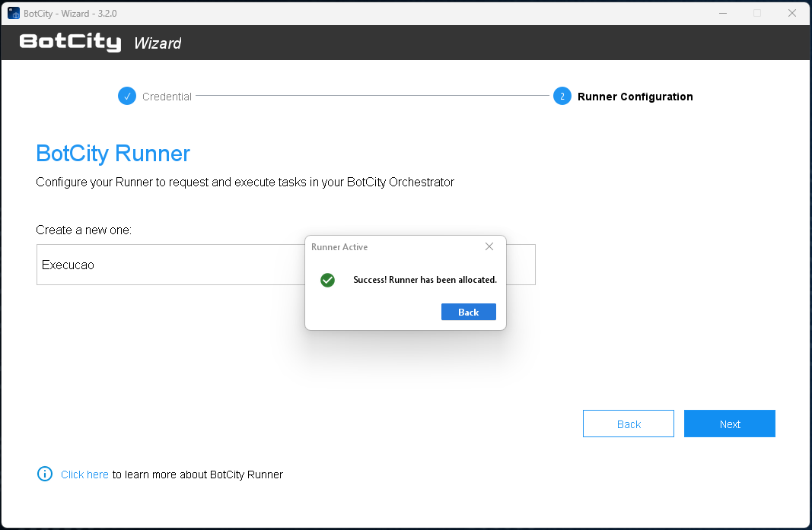Click the outlined Back wizard button
The image size is (812, 530).
[x=628, y=424]
